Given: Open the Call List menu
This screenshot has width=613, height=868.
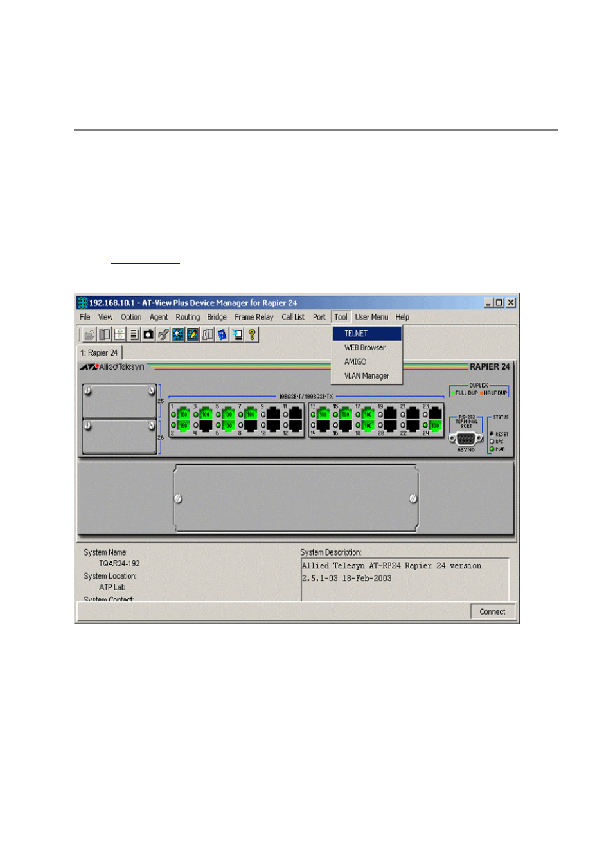Looking at the screenshot, I should tap(293, 317).
